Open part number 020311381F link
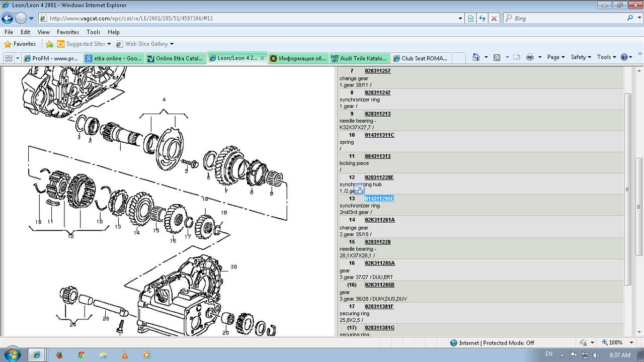Image resolution: width=644 pixels, height=362 pixels. (x=379, y=306)
